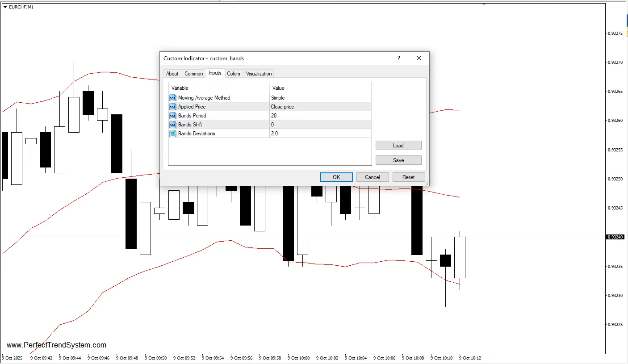Image resolution: width=628 pixels, height=364 pixels.
Task: Click the Bands Deviations parameter icon
Action: click(x=172, y=134)
